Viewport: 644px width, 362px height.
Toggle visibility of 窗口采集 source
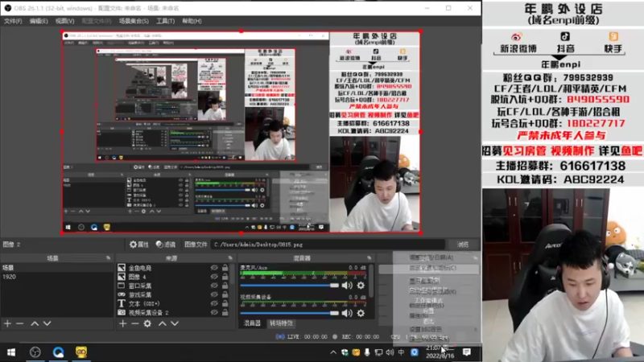(214, 286)
